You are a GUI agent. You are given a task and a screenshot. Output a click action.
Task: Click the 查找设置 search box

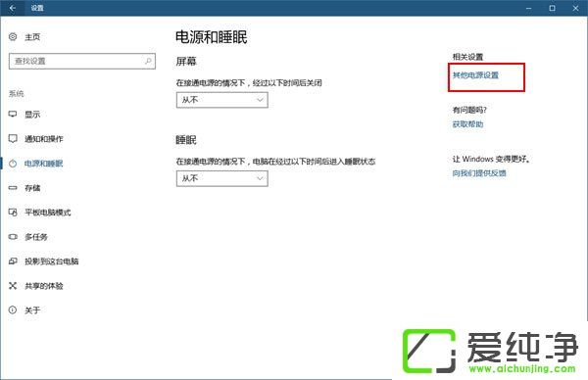[82, 61]
